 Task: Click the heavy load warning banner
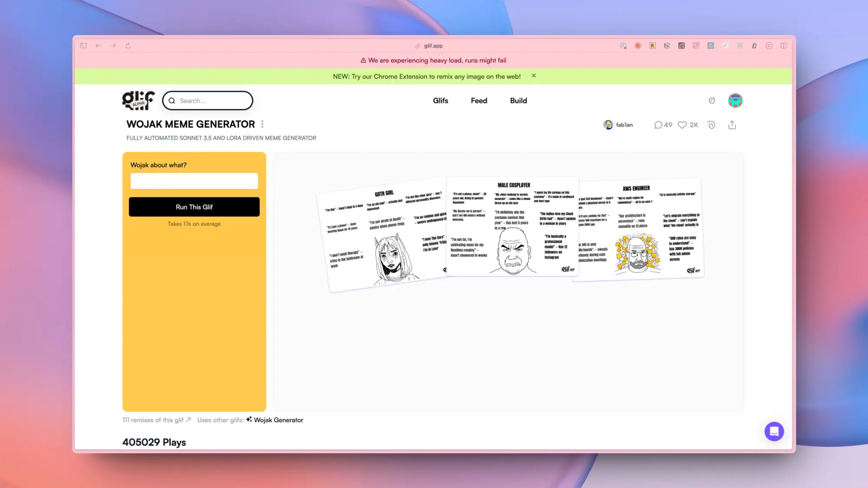[433, 60]
